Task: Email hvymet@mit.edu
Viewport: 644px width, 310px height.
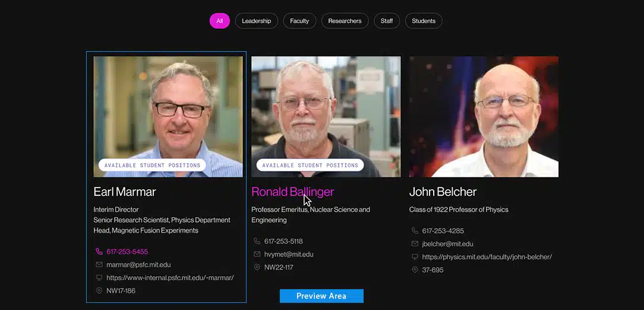Action: pyautogui.click(x=289, y=255)
